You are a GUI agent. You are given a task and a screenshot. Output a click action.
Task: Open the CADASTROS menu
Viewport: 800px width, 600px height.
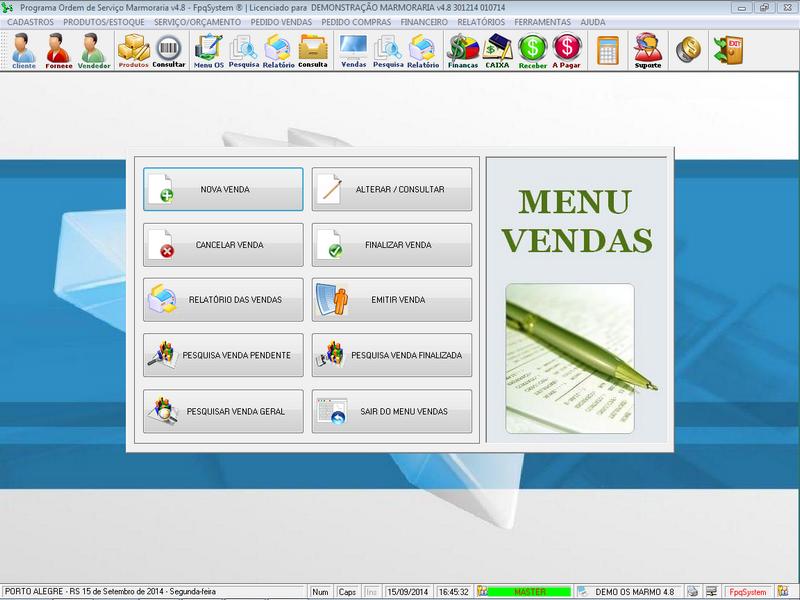point(30,22)
